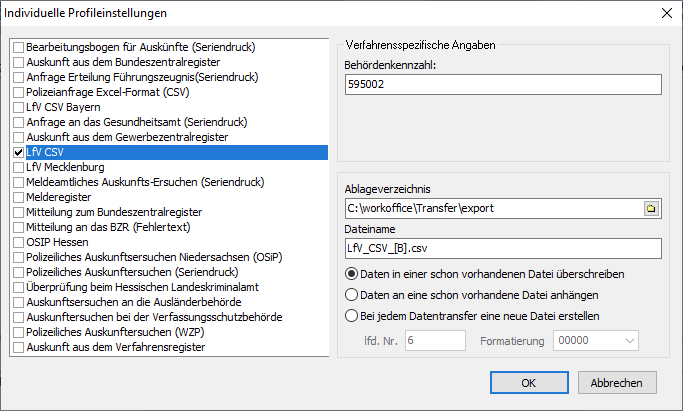
Task: Click into the Behördenkennzahl input field
Action: point(502,85)
